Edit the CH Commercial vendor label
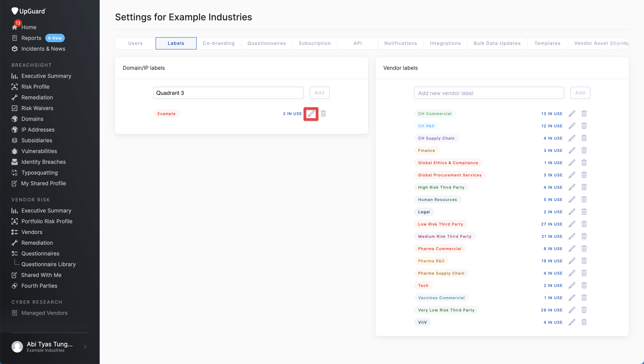644x364 pixels. pos(572,114)
